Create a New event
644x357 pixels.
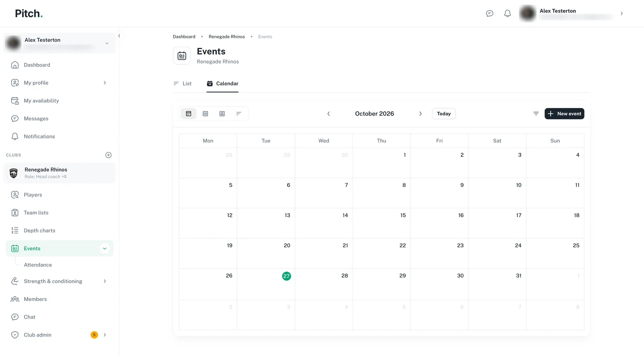click(564, 114)
